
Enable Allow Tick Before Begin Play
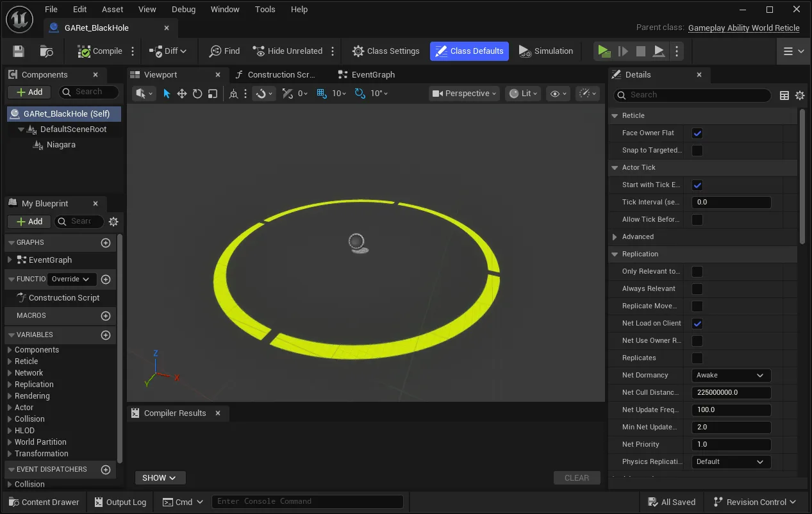(697, 220)
